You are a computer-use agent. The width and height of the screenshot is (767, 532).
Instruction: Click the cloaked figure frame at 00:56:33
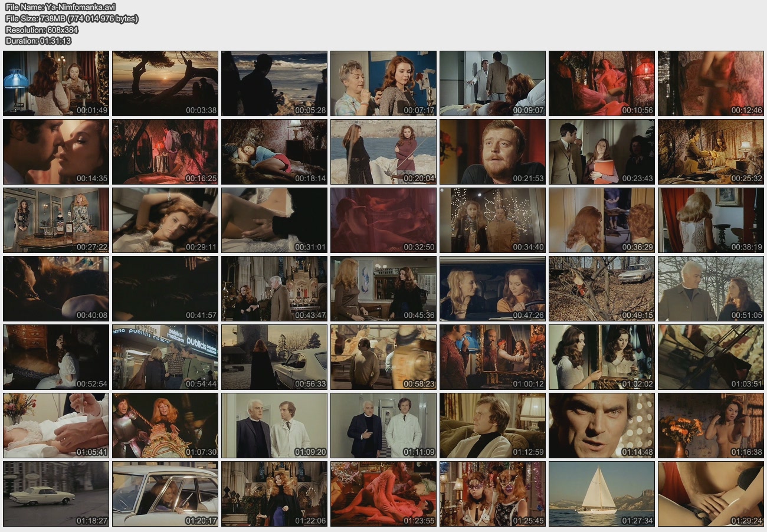[274, 357]
